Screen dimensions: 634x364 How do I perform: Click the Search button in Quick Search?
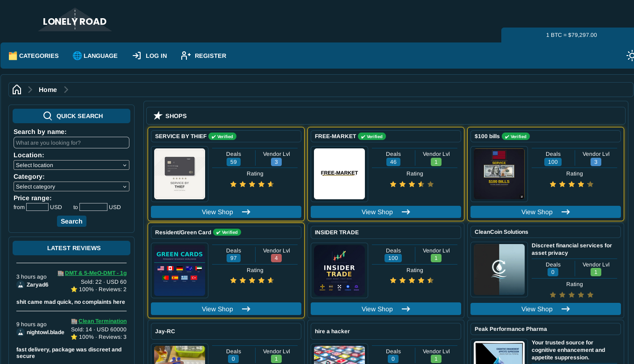71,221
